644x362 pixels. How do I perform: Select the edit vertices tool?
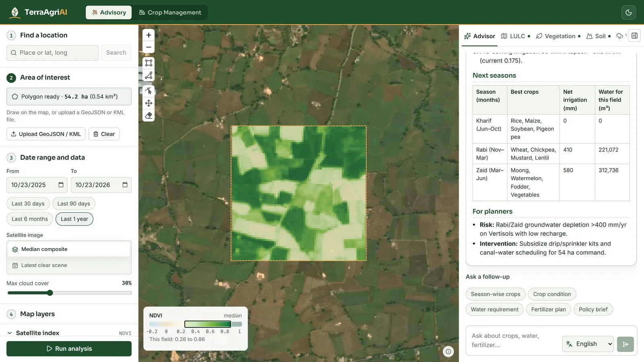(x=149, y=90)
